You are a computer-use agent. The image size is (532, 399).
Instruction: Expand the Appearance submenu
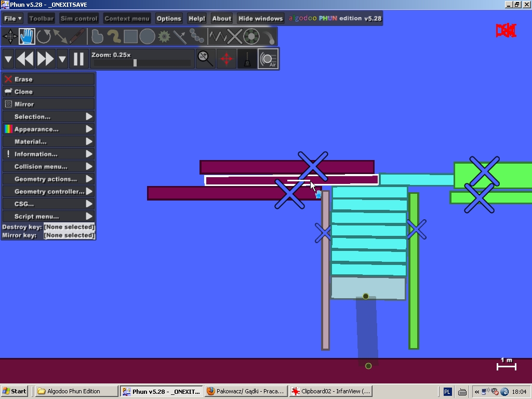tap(48, 129)
